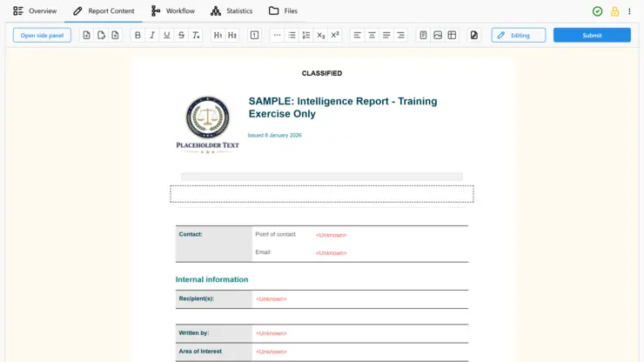Toggle underline formatting
644x362 pixels.
[167, 36]
